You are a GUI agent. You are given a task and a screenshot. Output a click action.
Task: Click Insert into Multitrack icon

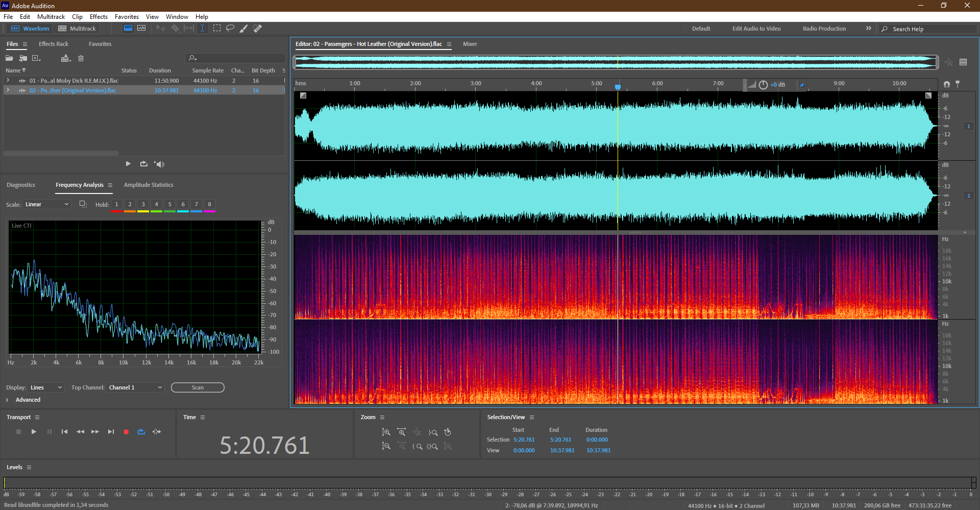66,58
